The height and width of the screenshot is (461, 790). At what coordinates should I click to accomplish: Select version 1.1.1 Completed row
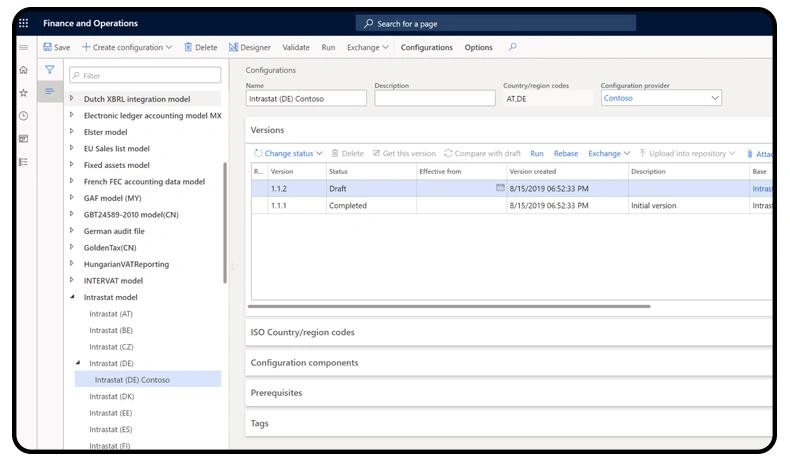511,206
